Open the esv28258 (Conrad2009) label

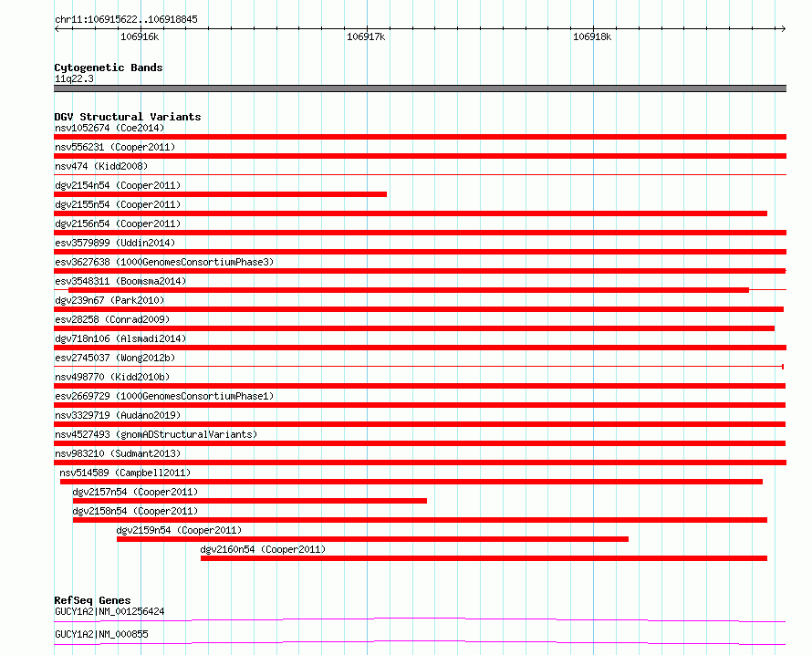(112, 319)
